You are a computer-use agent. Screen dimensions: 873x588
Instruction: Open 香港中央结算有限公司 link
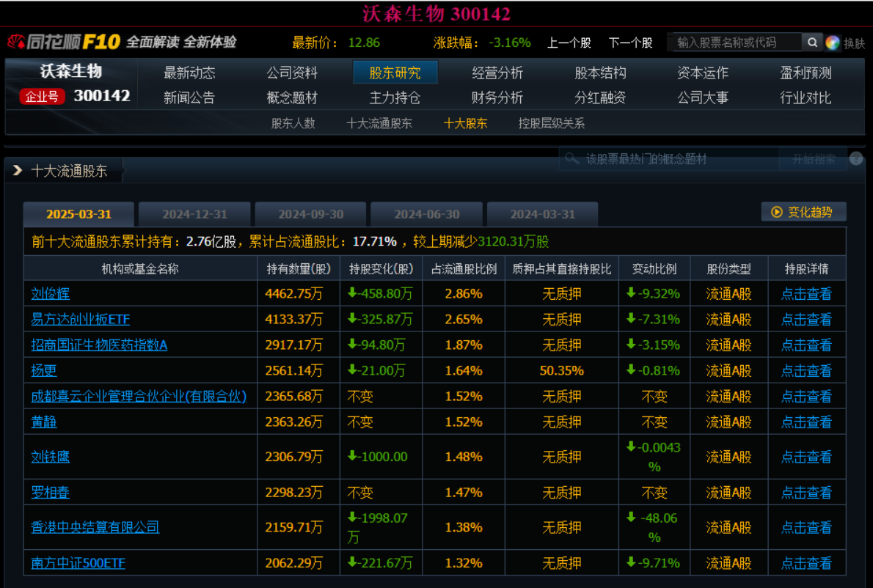[x=95, y=527]
